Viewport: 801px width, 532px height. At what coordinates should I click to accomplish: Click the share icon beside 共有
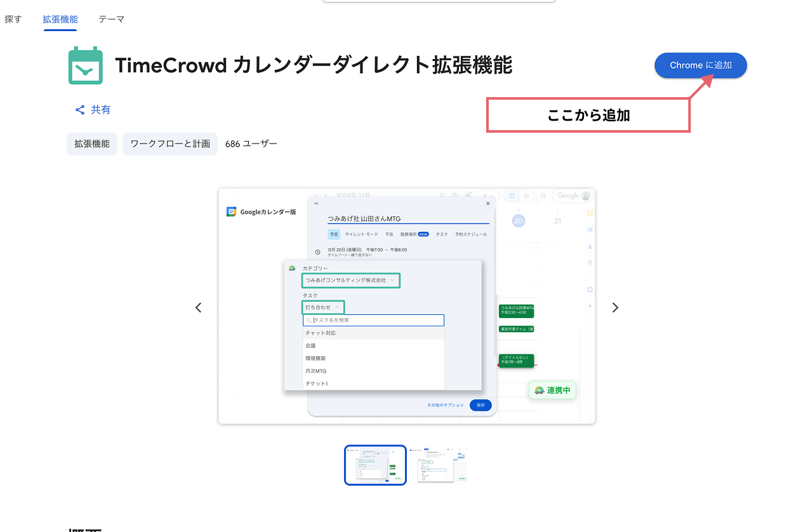(80, 109)
